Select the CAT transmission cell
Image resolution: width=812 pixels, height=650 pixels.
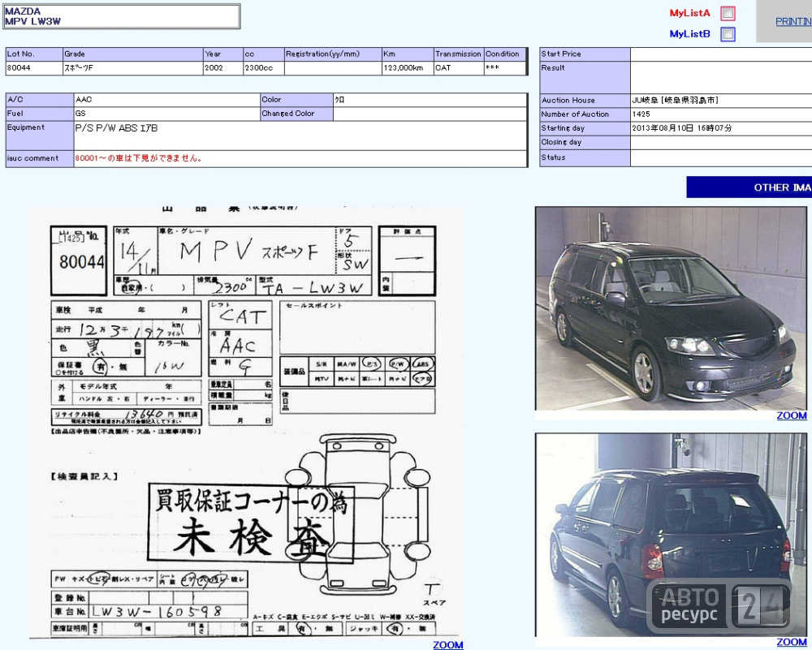[x=458, y=68]
